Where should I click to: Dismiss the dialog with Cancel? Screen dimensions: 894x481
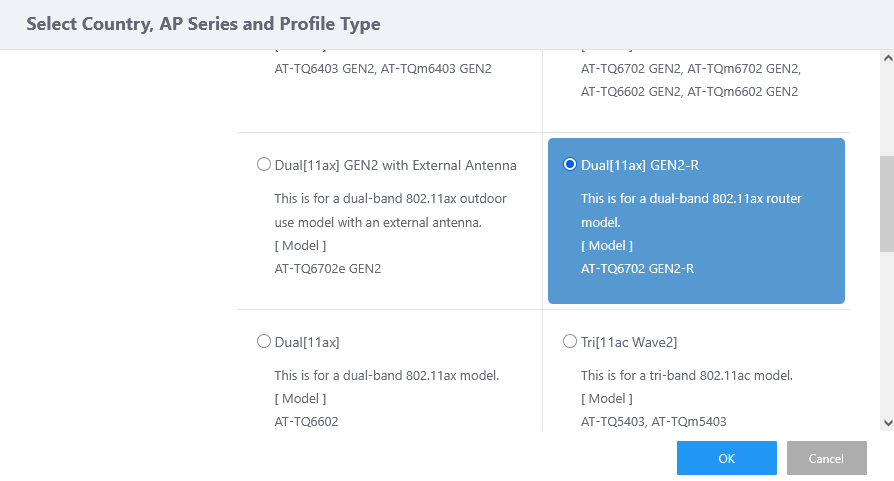click(x=826, y=458)
